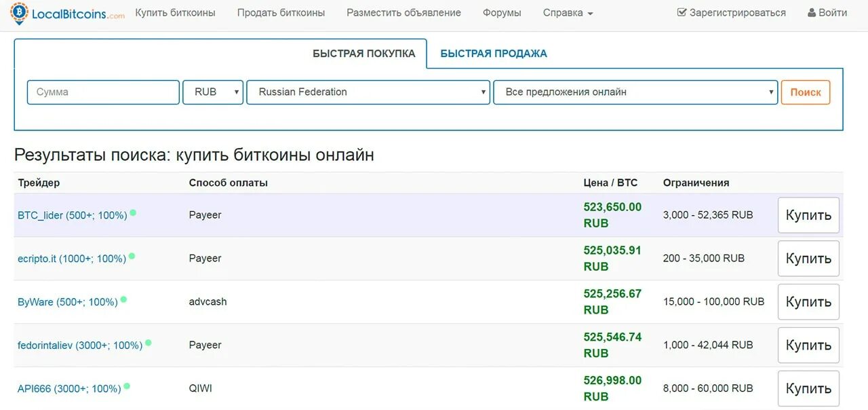Open the RUB currency dropdown
The height and width of the screenshot is (410, 868).
tap(213, 92)
